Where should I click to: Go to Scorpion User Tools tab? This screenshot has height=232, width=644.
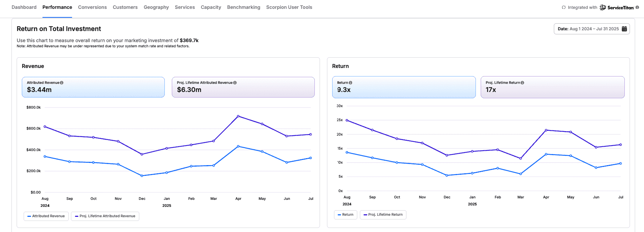click(289, 7)
